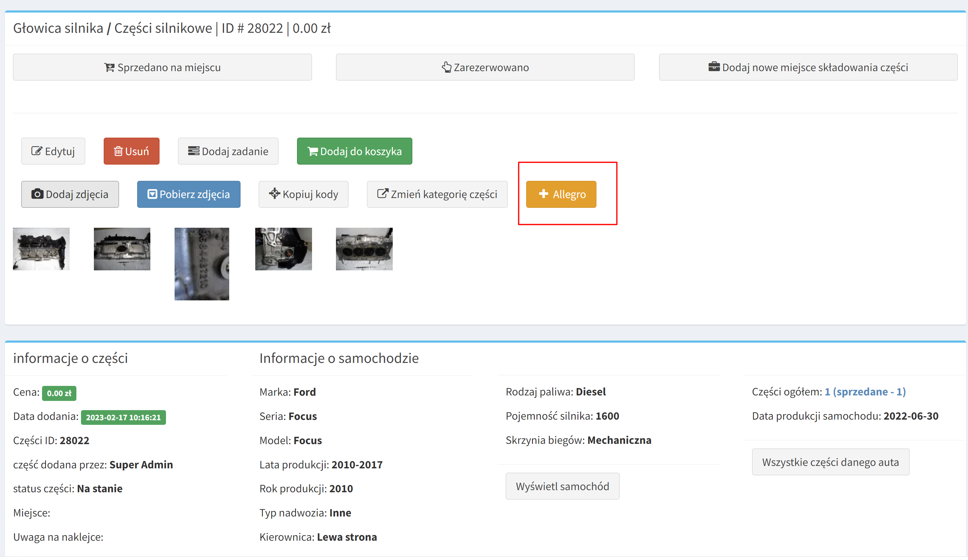Click the plus icon on Allegro button
Image resolution: width=968 pixels, height=560 pixels.
tap(543, 194)
